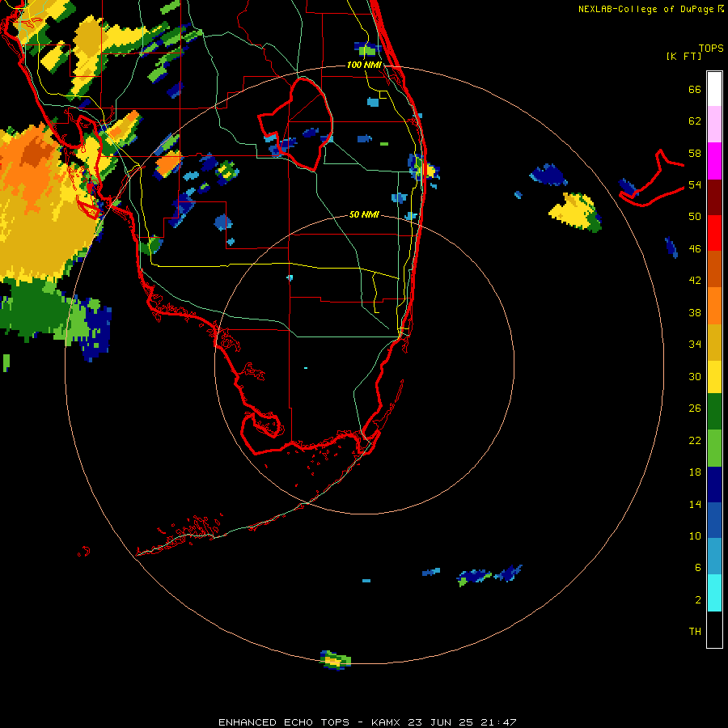The height and width of the screenshot is (728, 728).
Task: Click the 6 value on legend scale
Action: tap(698, 568)
